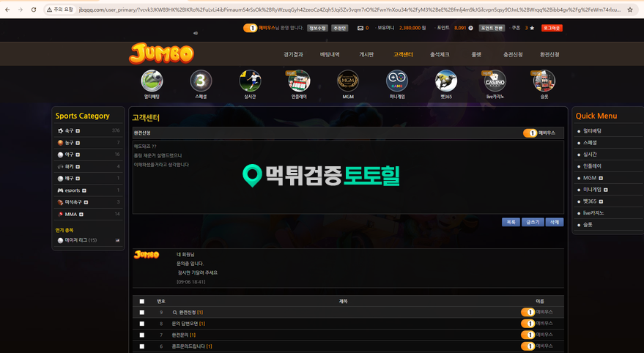Open the 고객센터 nav menu
The height and width of the screenshot is (353, 644).
403,55
